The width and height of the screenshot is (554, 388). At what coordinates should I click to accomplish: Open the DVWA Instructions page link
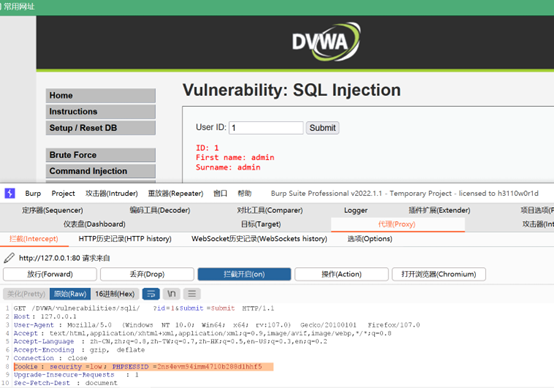pyautogui.click(x=101, y=112)
